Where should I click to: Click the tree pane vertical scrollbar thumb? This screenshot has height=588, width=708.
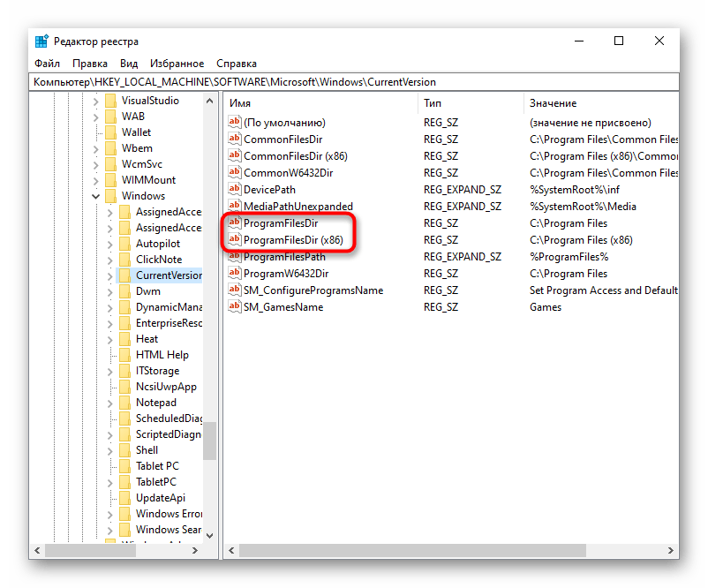pos(209,441)
